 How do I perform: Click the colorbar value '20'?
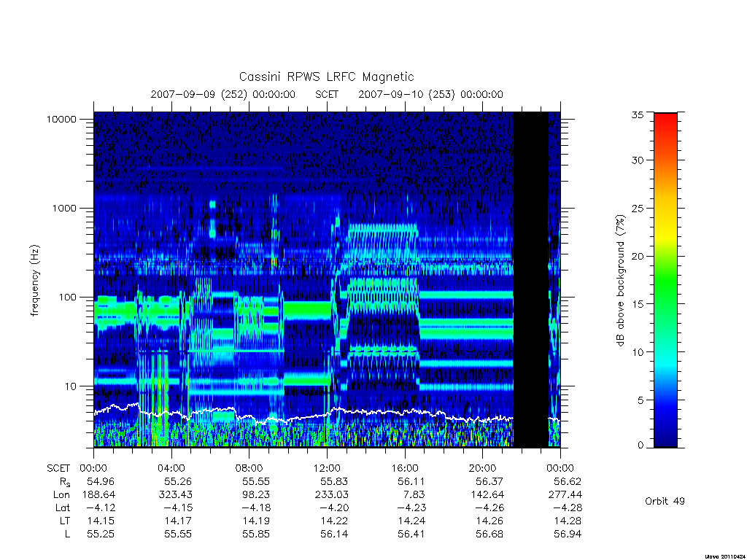tap(637, 256)
